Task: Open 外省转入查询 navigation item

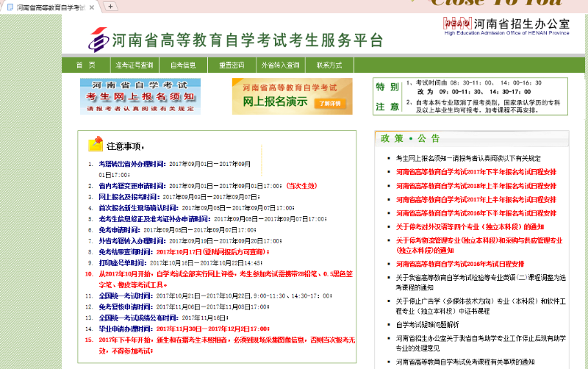Action: [x=281, y=65]
